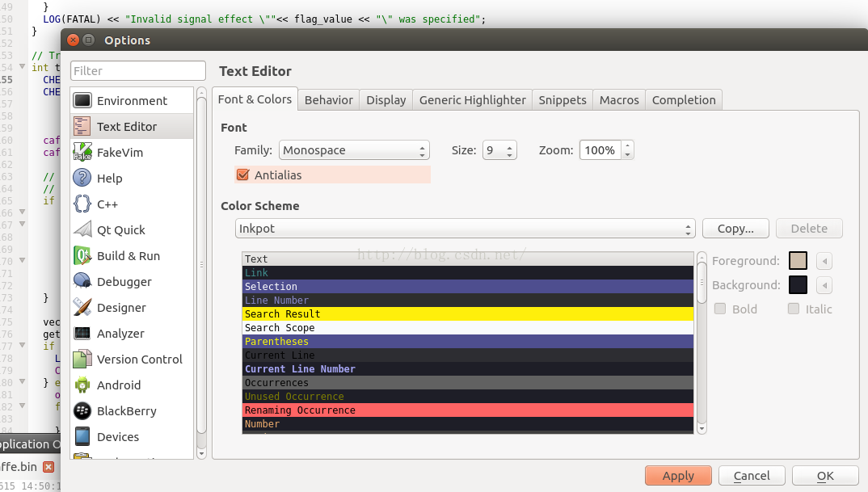The image size is (868, 492).
Task: Enable the Italic checkbox
Action: click(x=794, y=309)
